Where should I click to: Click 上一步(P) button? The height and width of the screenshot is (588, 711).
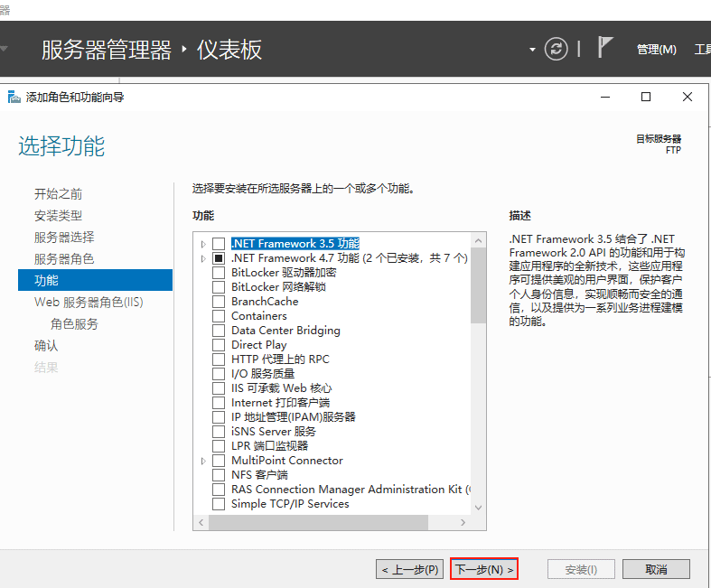[x=410, y=569]
